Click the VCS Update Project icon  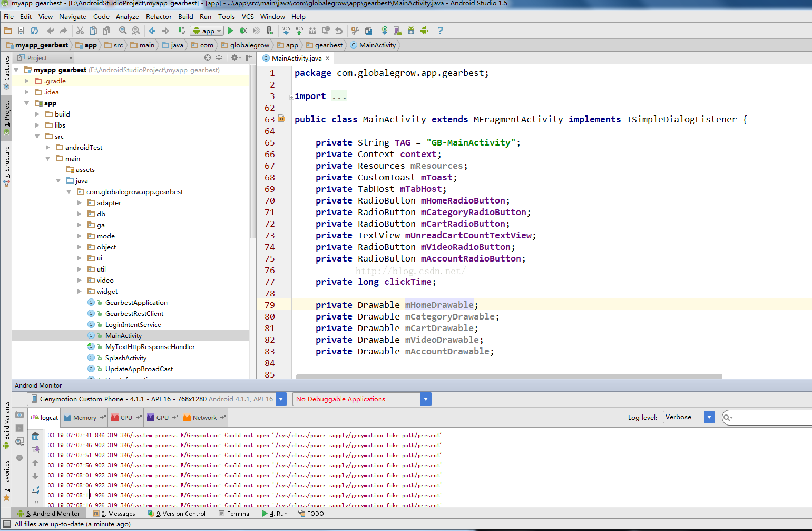tap(286, 31)
